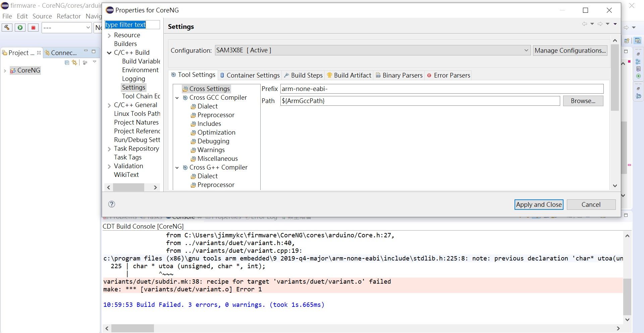Click the Prefix field with arm-none-eabi-
Viewport: 644px width, 333px height.
click(442, 89)
